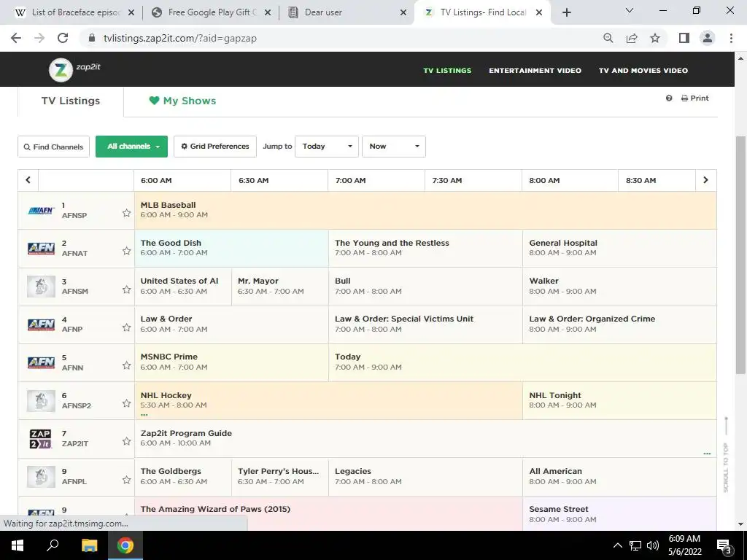Viewport: 747px width, 560px height.
Task: Go back in browser history
Action: coord(16,38)
